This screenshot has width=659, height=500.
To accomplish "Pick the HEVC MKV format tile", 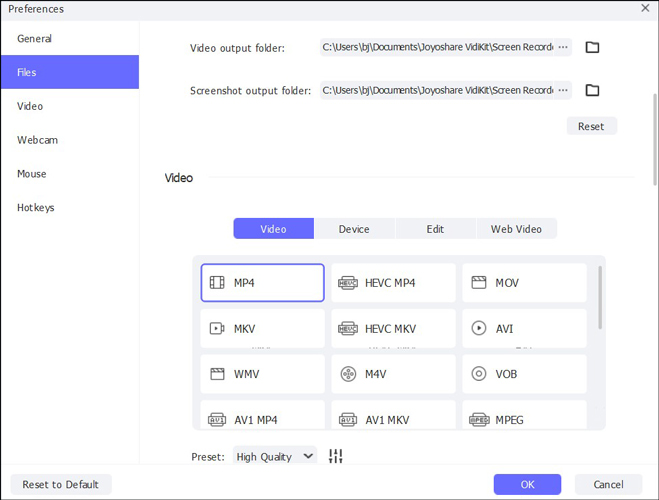I will click(x=393, y=328).
